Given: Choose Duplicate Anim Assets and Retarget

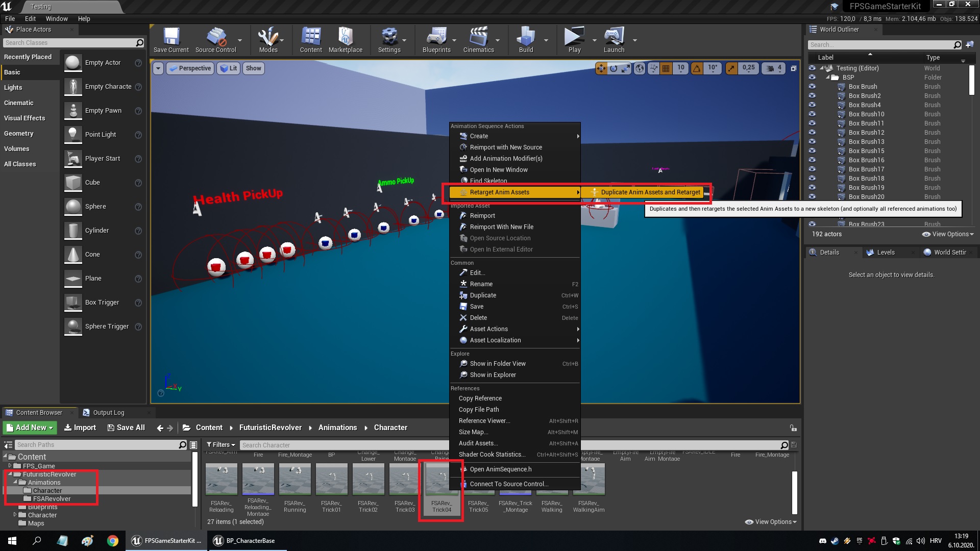Looking at the screenshot, I should coord(644,192).
